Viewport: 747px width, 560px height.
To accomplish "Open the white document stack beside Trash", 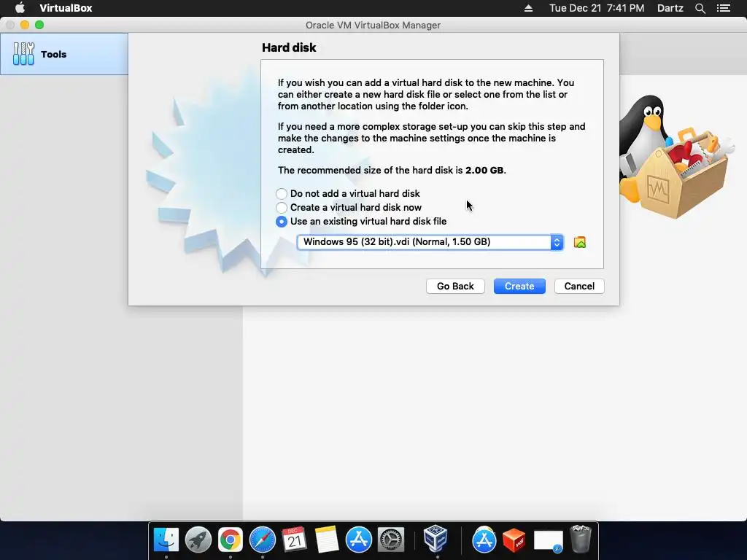I will (x=548, y=541).
